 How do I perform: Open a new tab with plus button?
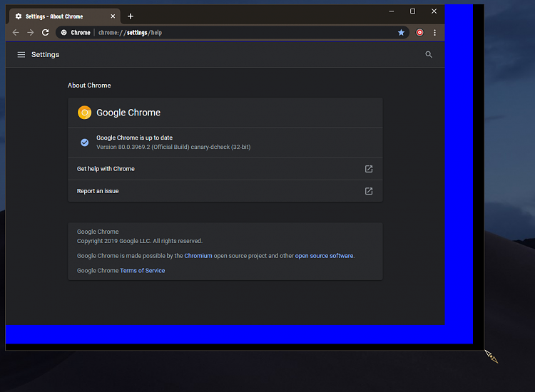pos(131,16)
